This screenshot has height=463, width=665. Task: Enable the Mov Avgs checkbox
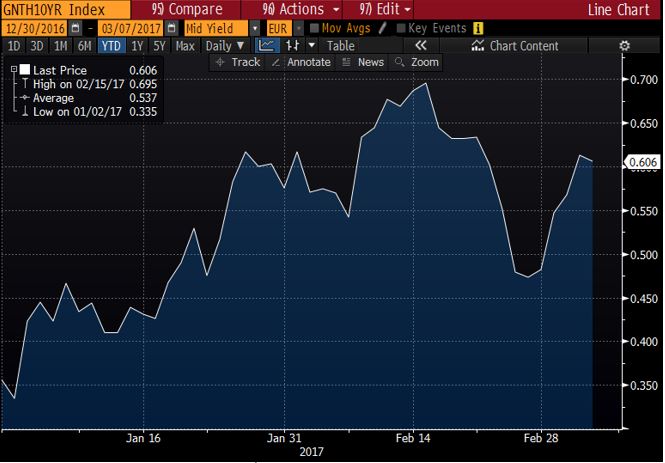313,29
